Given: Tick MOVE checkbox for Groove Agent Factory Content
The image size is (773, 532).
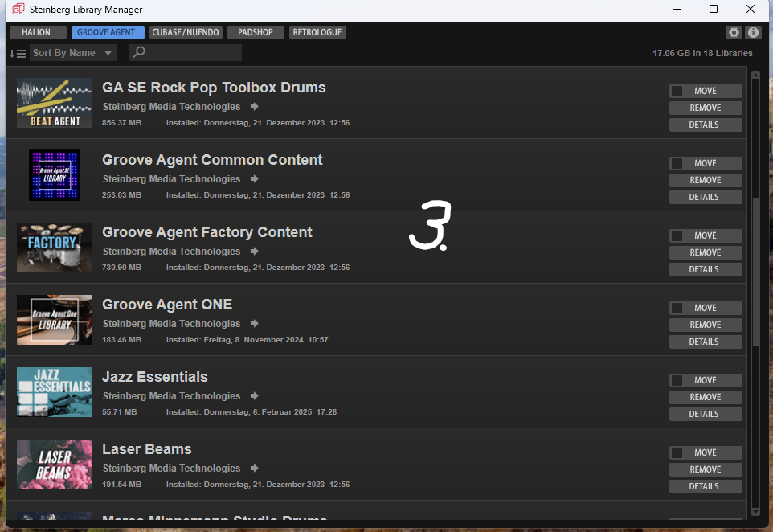Looking at the screenshot, I should [x=677, y=235].
